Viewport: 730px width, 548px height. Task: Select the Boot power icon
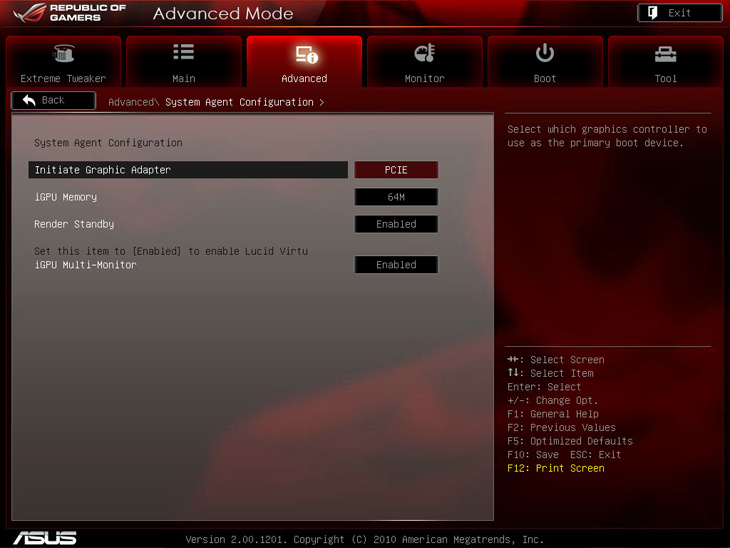point(545,53)
